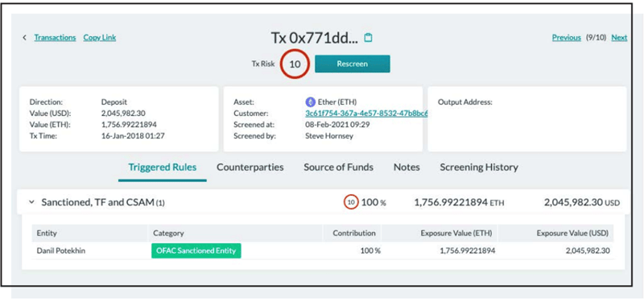Viewport: 644px width, 302px height.
Task: Switch to the Notes tab
Action: coord(407,168)
